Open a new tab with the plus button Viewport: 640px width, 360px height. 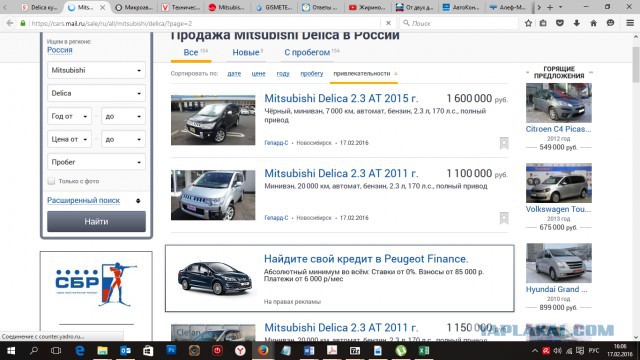(550, 7)
